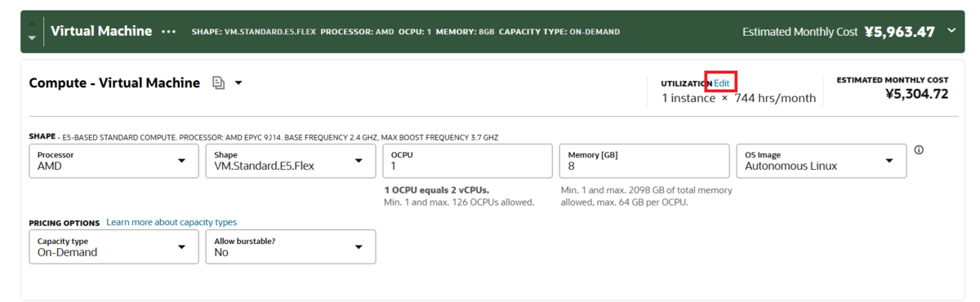Viewport: 980px width, 302px height.
Task: Click the ¥5,304.72 estimated monthly cost
Action: pos(916,94)
